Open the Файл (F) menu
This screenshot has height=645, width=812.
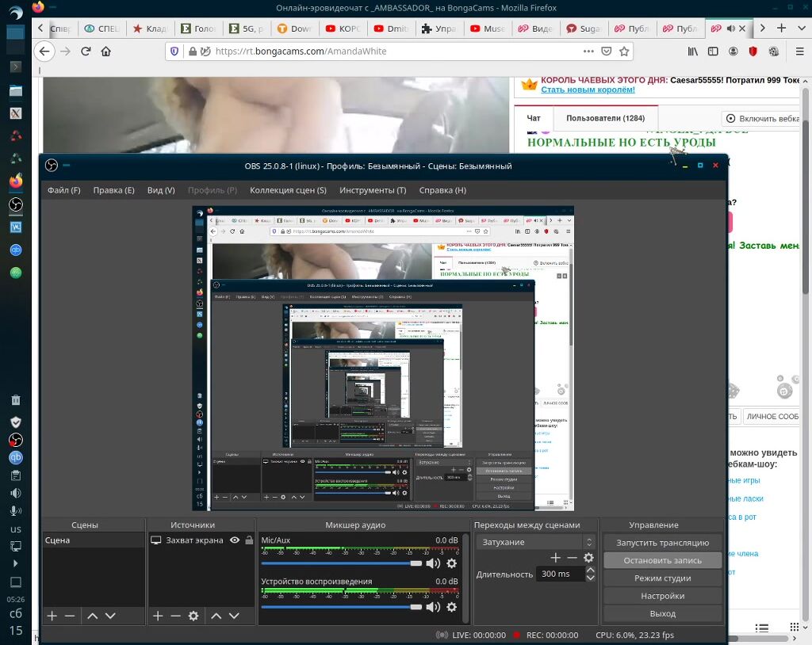pos(63,190)
